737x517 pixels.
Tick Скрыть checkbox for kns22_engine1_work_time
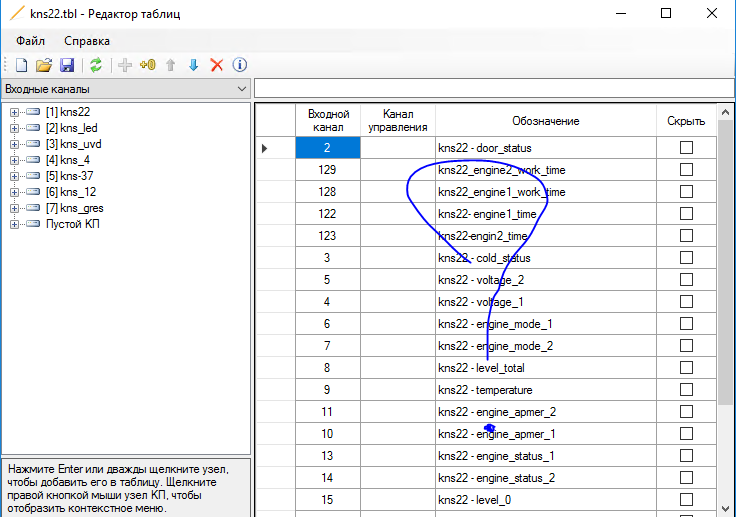pyautogui.click(x=686, y=192)
